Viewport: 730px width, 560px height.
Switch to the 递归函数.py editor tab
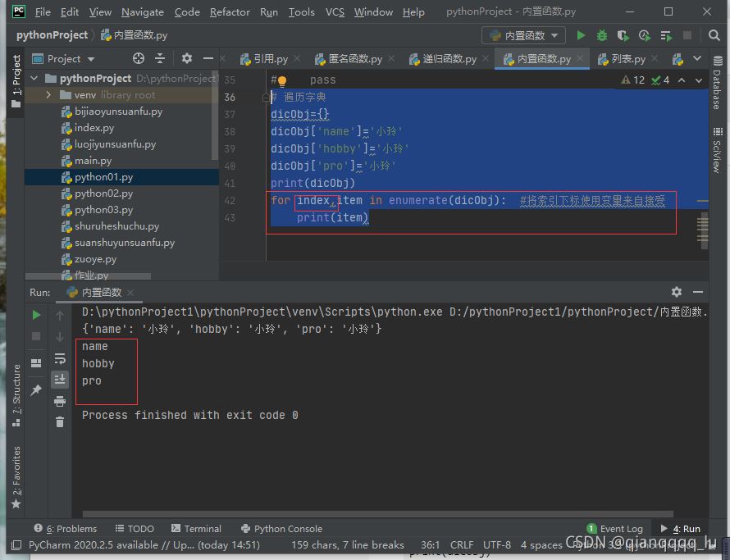click(x=448, y=59)
